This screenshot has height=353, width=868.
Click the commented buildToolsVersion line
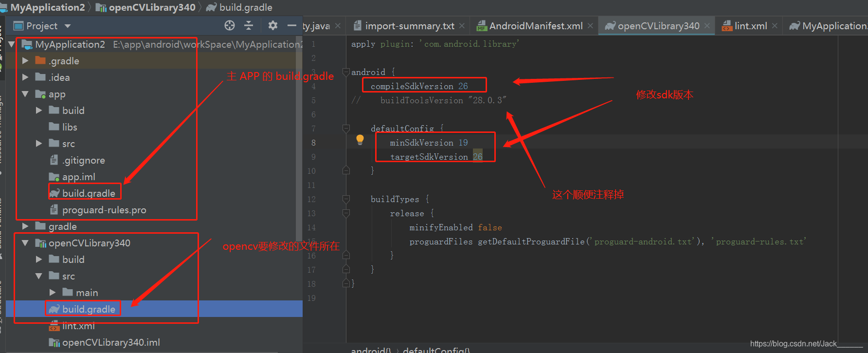pos(429,100)
